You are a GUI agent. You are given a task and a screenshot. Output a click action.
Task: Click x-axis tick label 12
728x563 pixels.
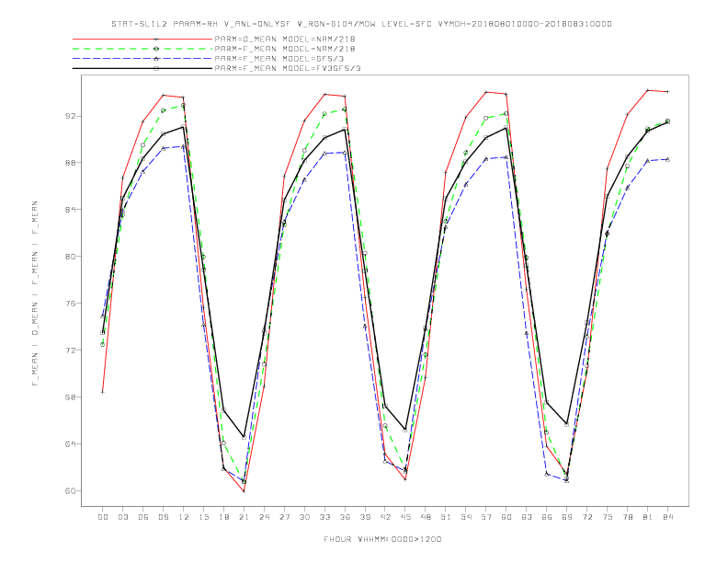coord(184,517)
